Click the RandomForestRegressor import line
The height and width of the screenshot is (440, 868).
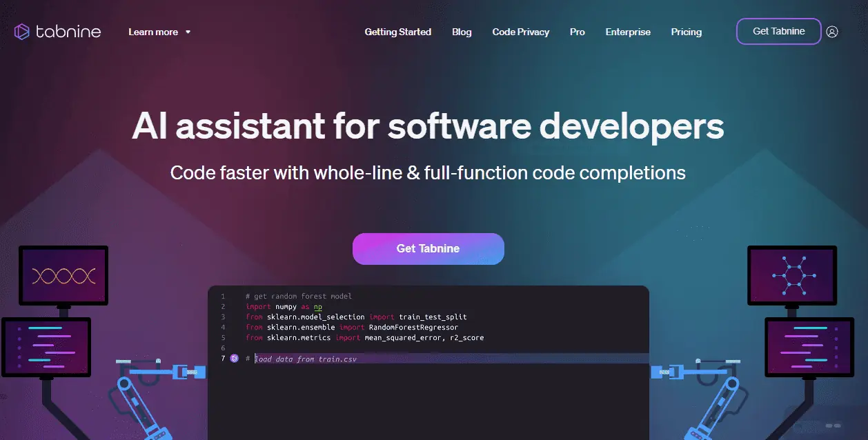click(x=352, y=328)
